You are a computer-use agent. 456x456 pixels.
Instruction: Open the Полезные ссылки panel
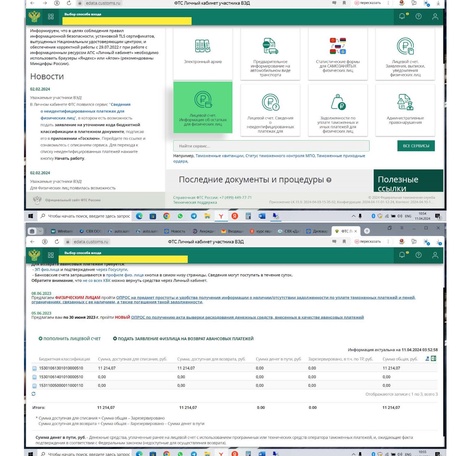[408, 181]
